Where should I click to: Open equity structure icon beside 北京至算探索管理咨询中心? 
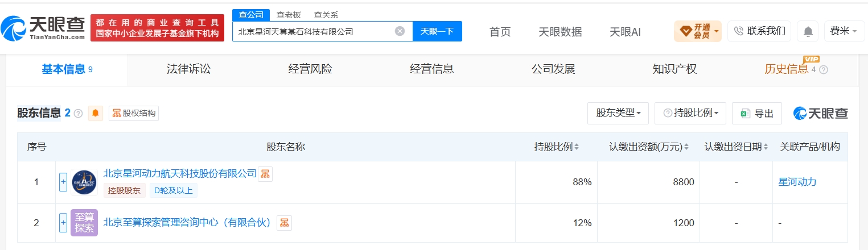click(x=284, y=223)
